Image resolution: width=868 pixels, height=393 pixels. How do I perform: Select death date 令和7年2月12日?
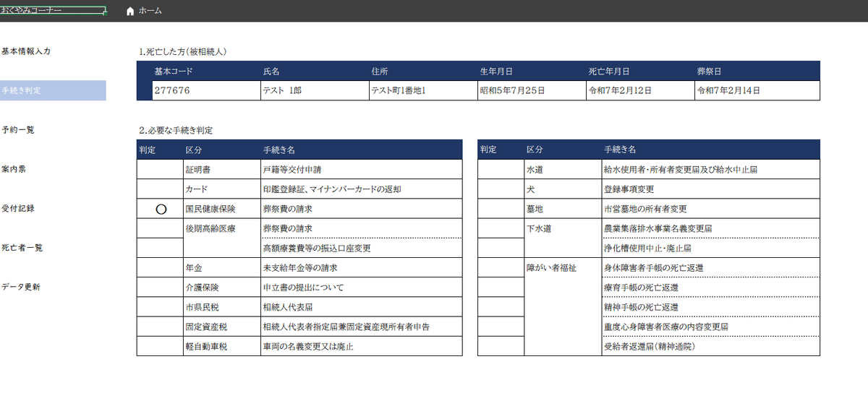point(639,90)
